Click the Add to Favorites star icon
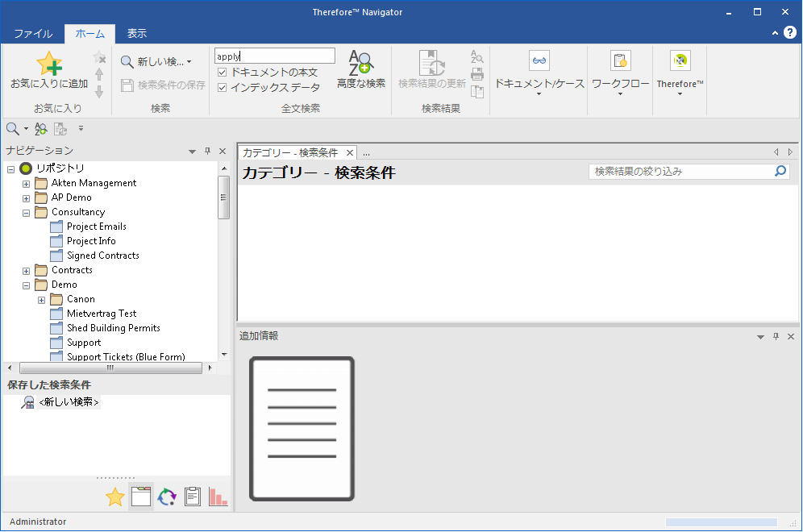The height and width of the screenshot is (532, 803). pyautogui.click(x=49, y=64)
